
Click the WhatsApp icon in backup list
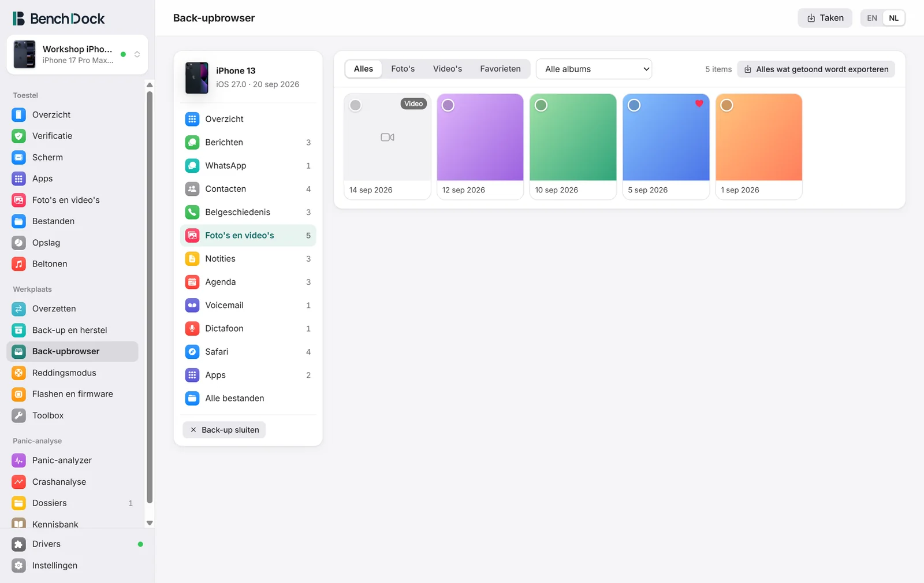[192, 165]
